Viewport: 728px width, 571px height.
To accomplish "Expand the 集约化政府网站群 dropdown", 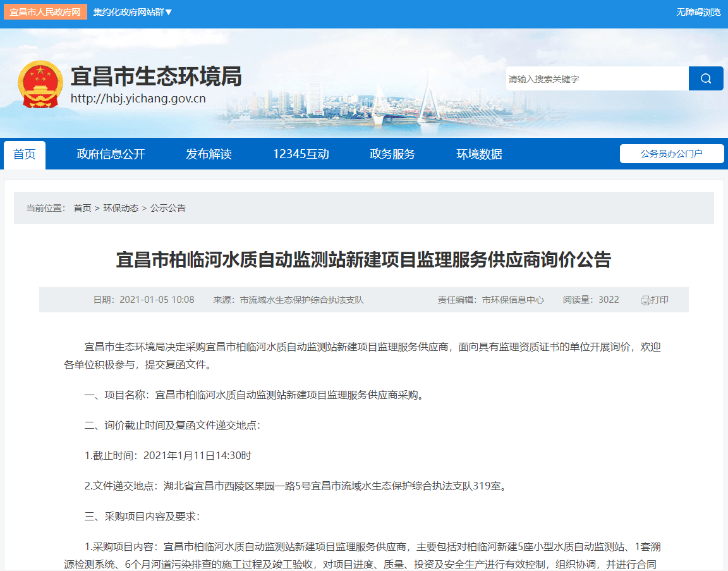I will pyautogui.click(x=133, y=12).
